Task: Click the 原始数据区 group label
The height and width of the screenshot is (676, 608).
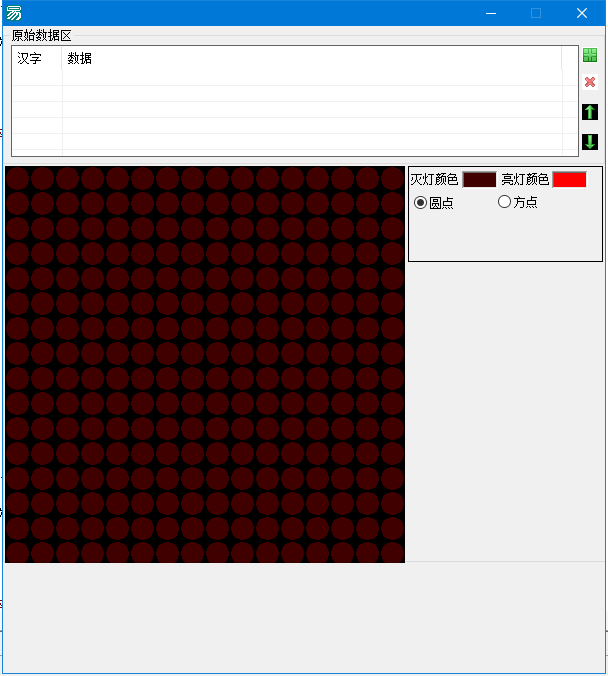Action: pyautogui.click(x=41, y=35)
